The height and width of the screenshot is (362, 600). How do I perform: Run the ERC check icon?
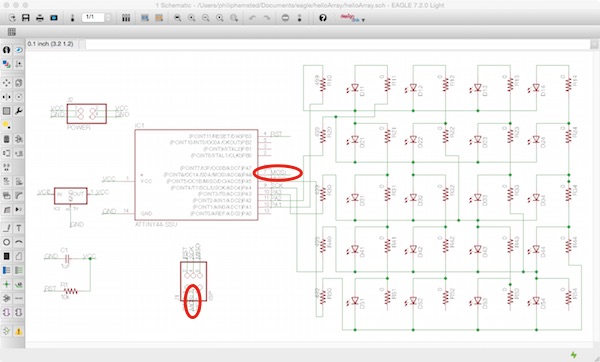(x=7, y=331)
